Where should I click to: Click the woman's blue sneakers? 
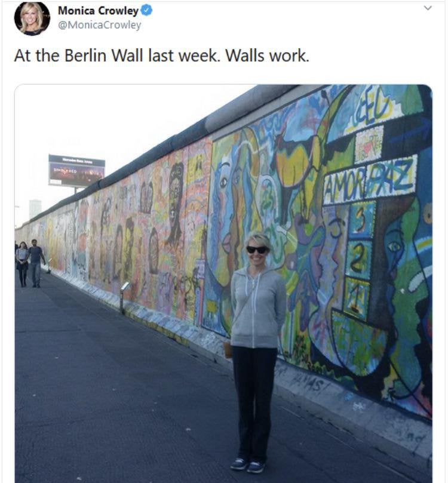tap(247, 466)
